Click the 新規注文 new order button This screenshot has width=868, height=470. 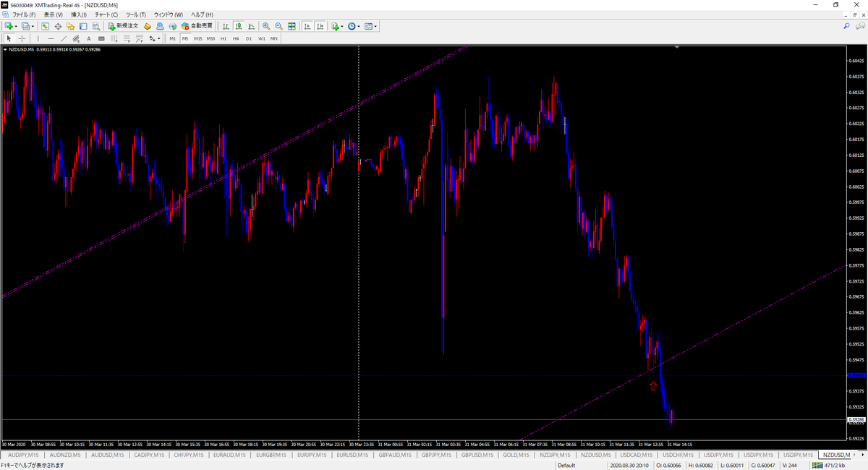coord(123,26)
